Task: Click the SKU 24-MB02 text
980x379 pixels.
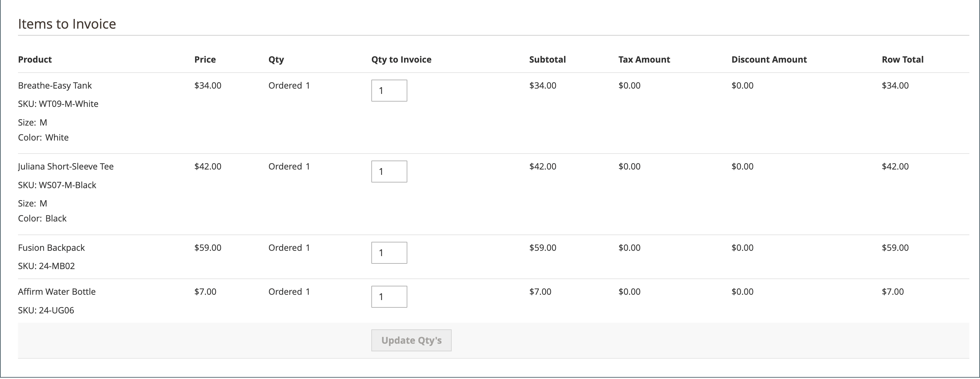Action: coord(46,266)
